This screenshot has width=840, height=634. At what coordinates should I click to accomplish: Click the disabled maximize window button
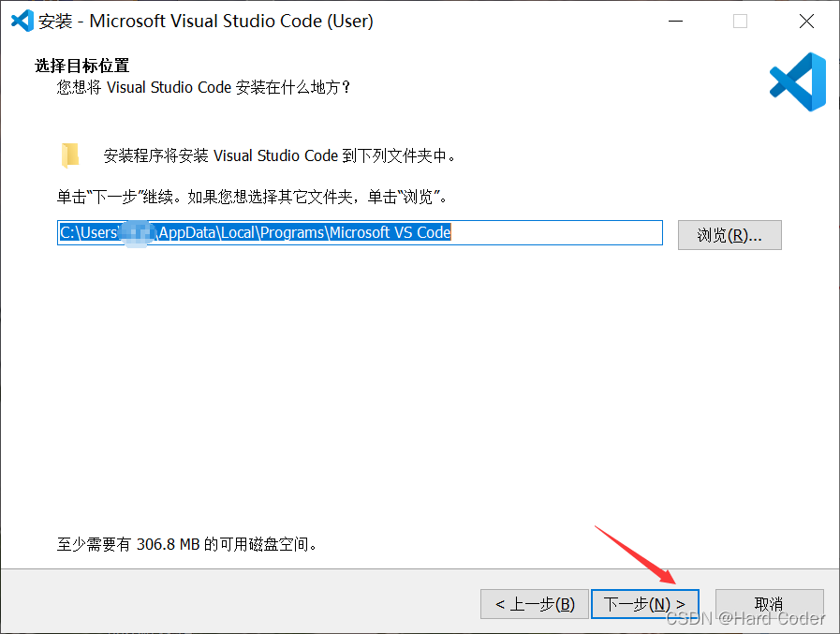[741, 22]
